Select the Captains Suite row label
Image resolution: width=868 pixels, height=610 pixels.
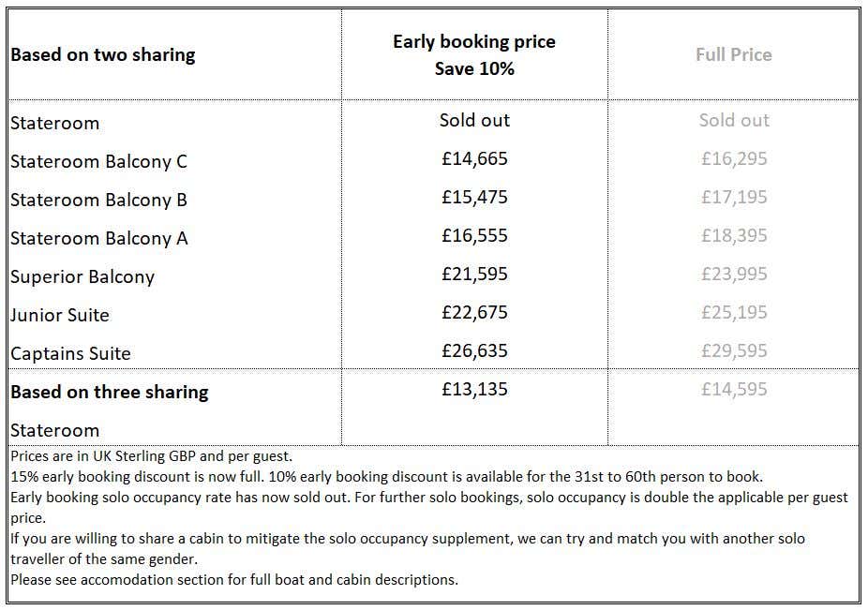(71, 353)
